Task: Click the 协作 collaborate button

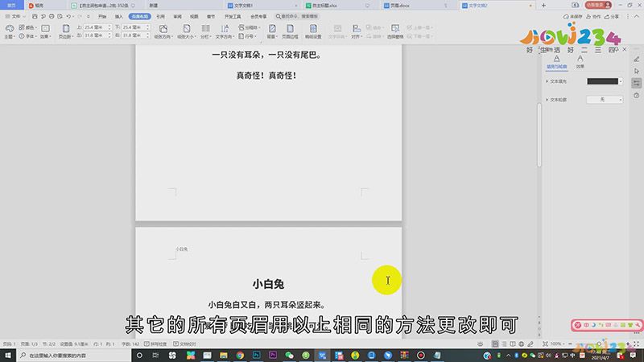Action: (x=593, y=16)
